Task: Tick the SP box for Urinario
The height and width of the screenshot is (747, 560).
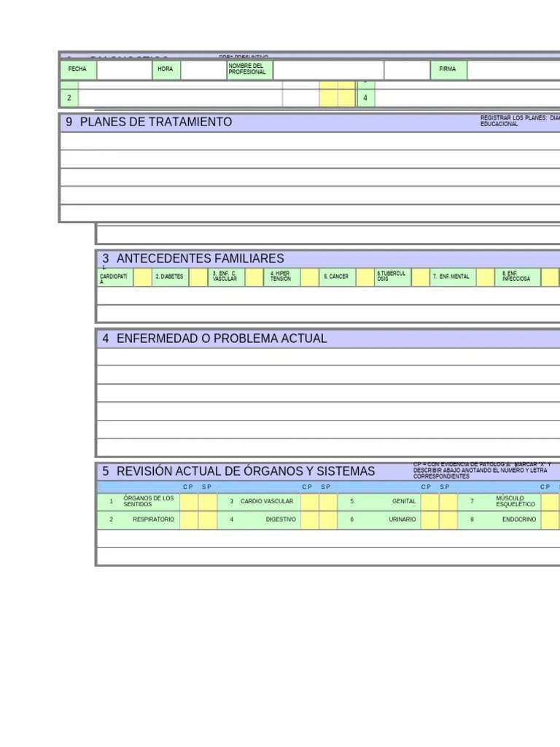Action: 448,520
